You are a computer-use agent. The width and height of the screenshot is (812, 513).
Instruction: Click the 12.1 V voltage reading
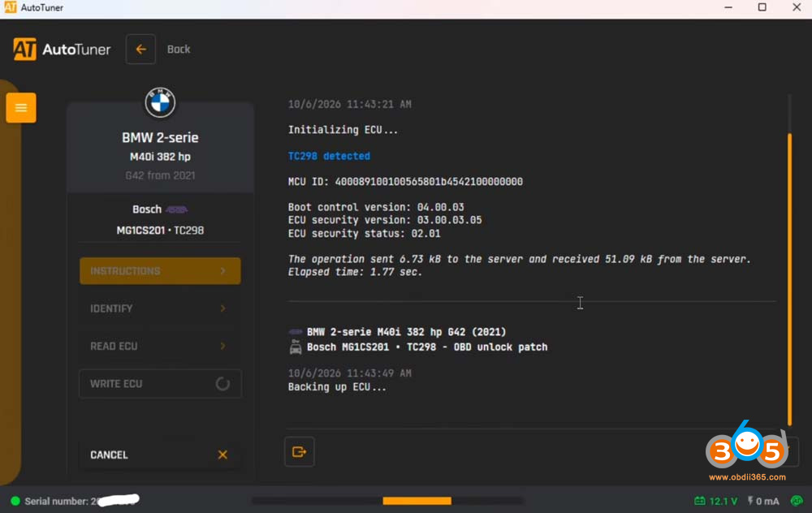coord(723,501)
